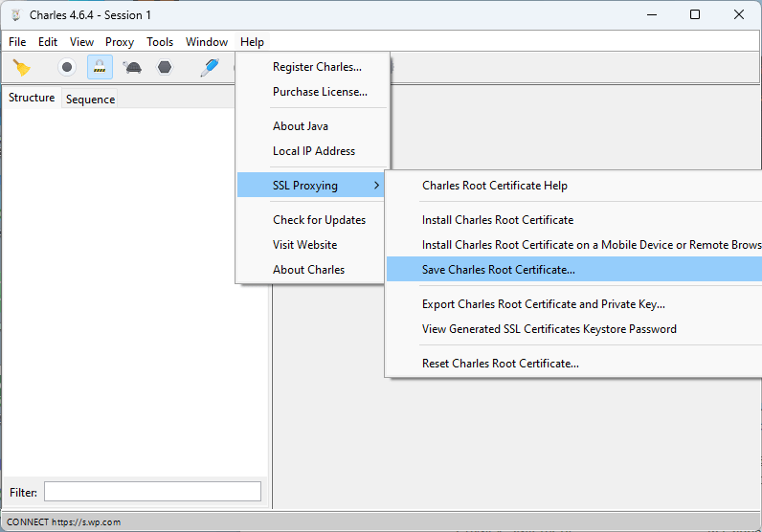Select the SSL Proxying menu label

[304, 185]
